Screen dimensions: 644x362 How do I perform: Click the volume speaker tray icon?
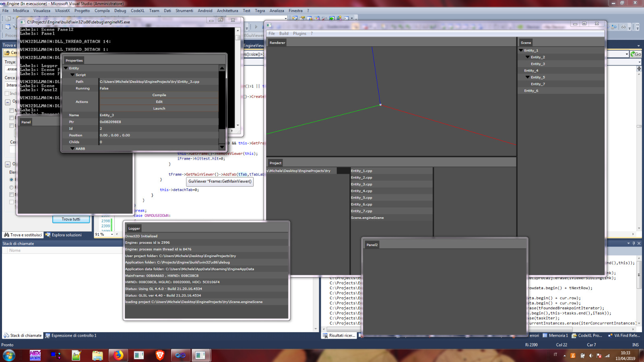[590, 356]
